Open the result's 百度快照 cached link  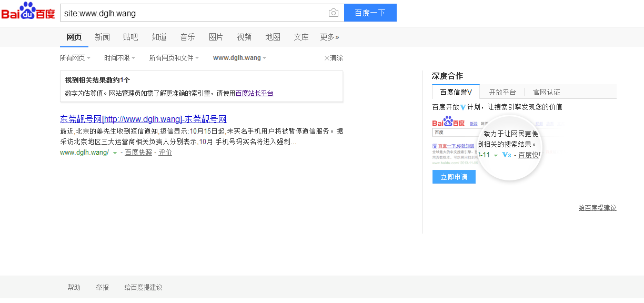[x=138, y=153]
